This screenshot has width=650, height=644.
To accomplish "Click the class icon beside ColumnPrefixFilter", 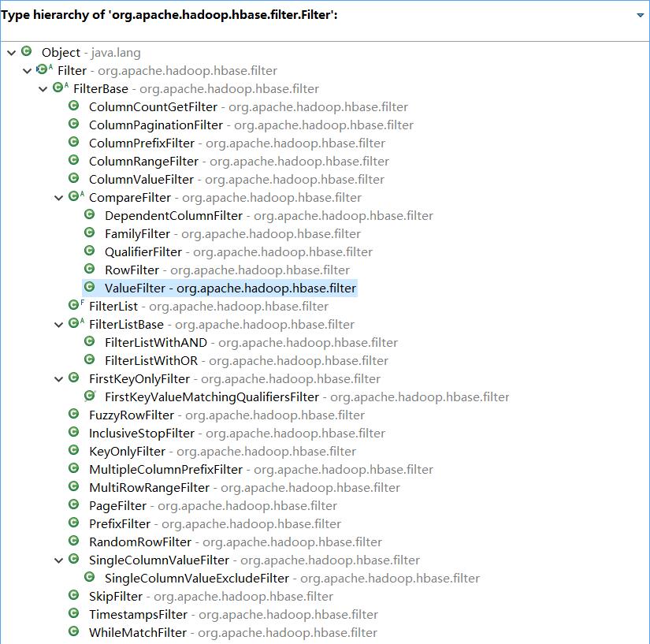I will coord(74,142).
